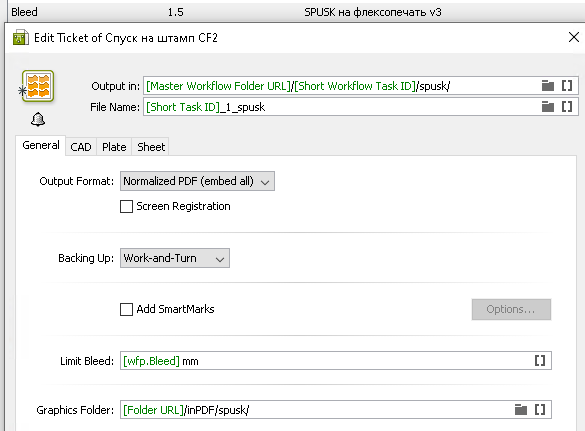Browse folder for Graphics Folder field
585x431 pixels.
coord(521,410)
